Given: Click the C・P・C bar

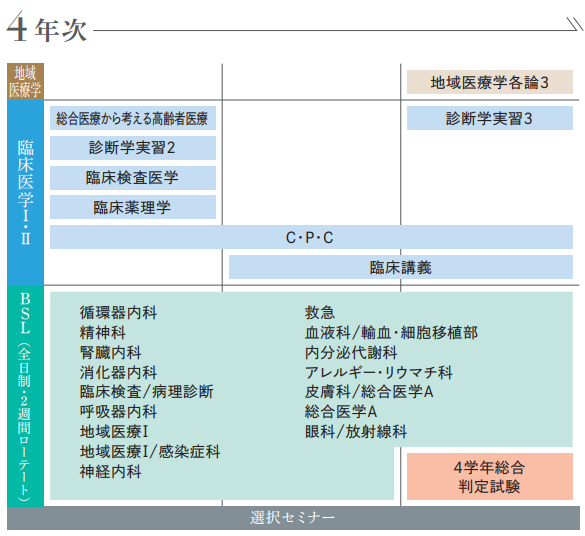Looking at the screenshot, I should tap(312, 237).
